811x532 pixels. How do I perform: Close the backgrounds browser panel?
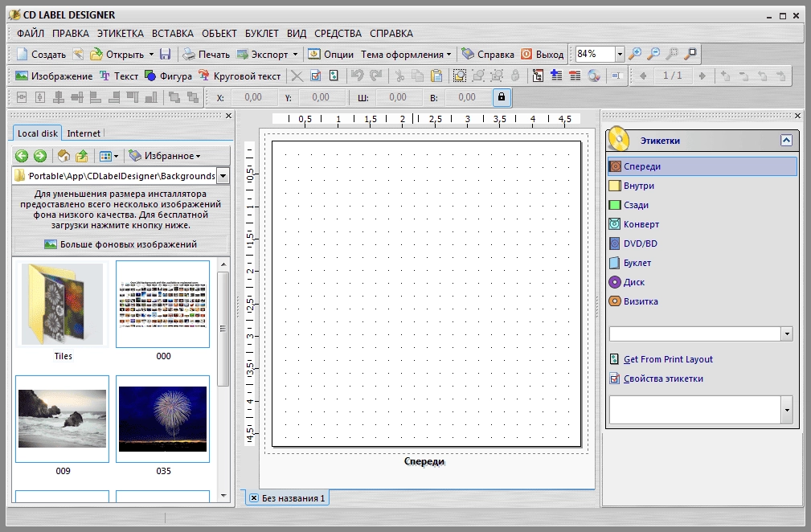coord(228,116)
